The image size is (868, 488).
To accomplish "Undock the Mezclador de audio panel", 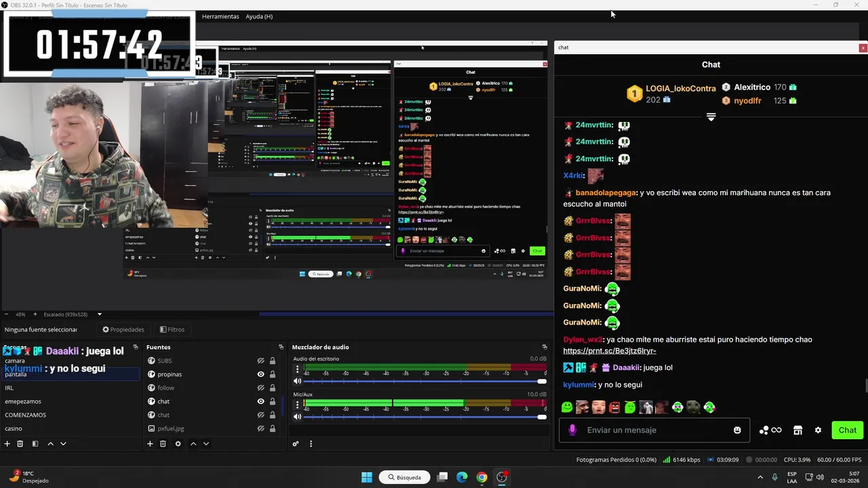I will [x=544, y=347].
